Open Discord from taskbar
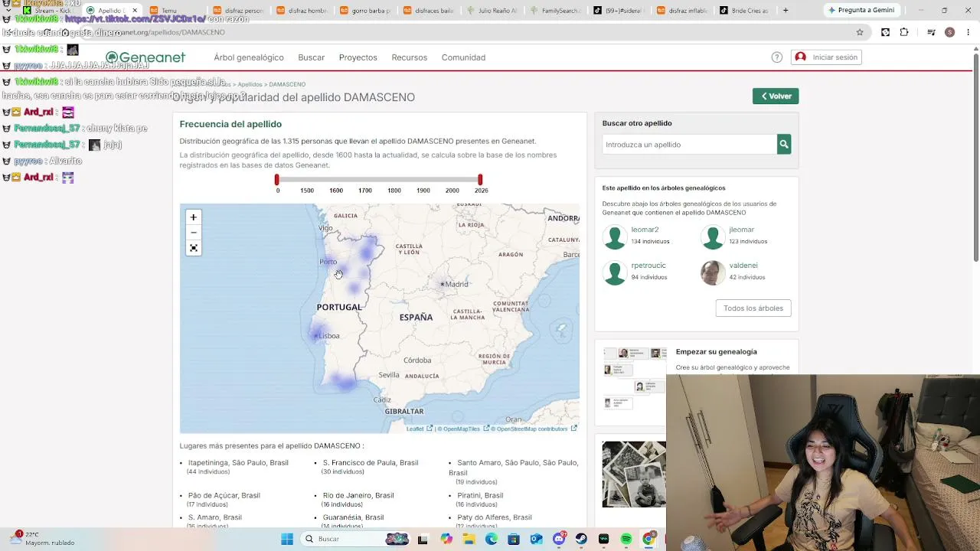Screen dimensions: 980x551 [x=559, y=539]
